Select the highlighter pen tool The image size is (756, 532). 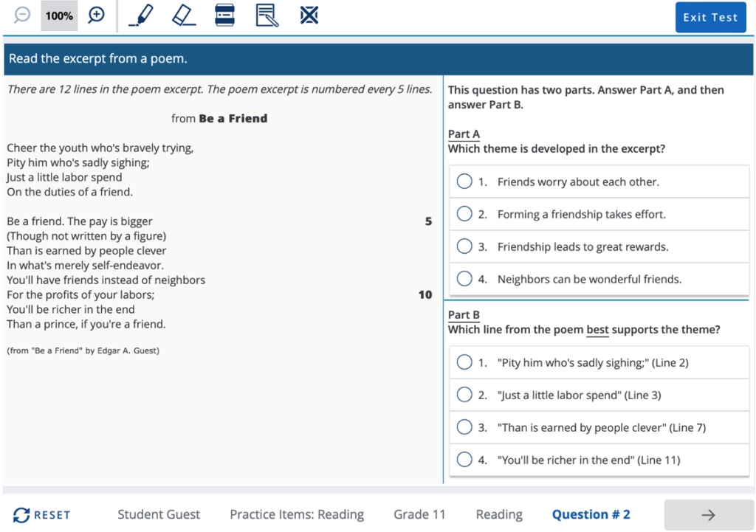tap(141, 15)
